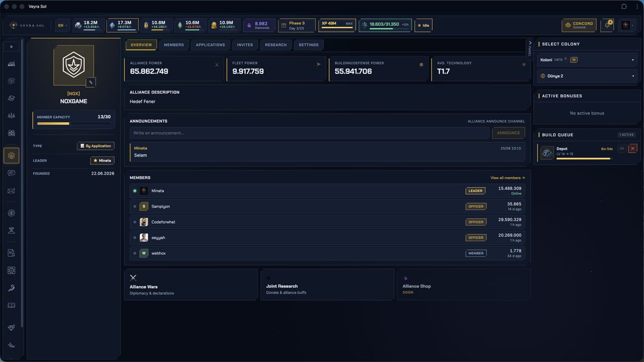Open the Concord server button

click(x=579, y=25)
